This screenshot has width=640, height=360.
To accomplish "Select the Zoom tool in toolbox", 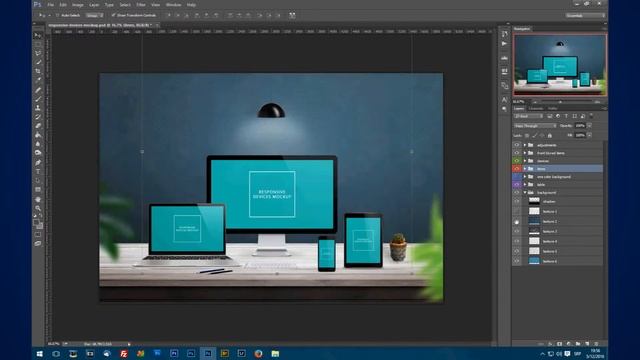I will pyautogui.click(x=38, y=208).
